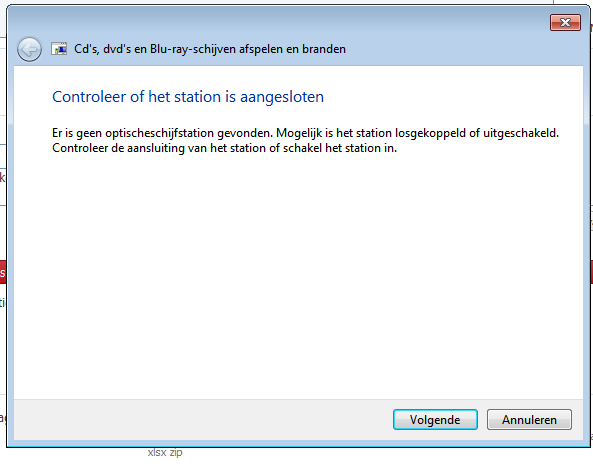
Task: Click the zip text below the dialog
Action: tap(176, 453)
